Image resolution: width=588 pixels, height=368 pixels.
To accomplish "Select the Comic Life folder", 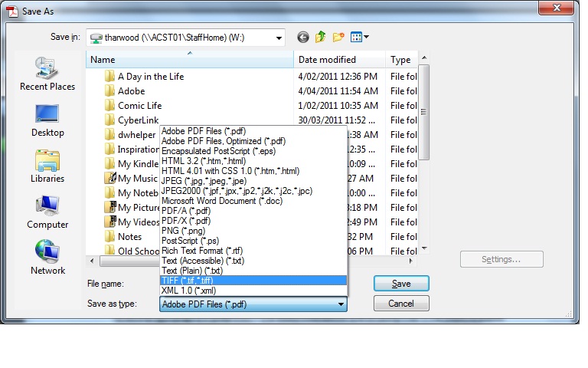I will [x=139, y=106].
